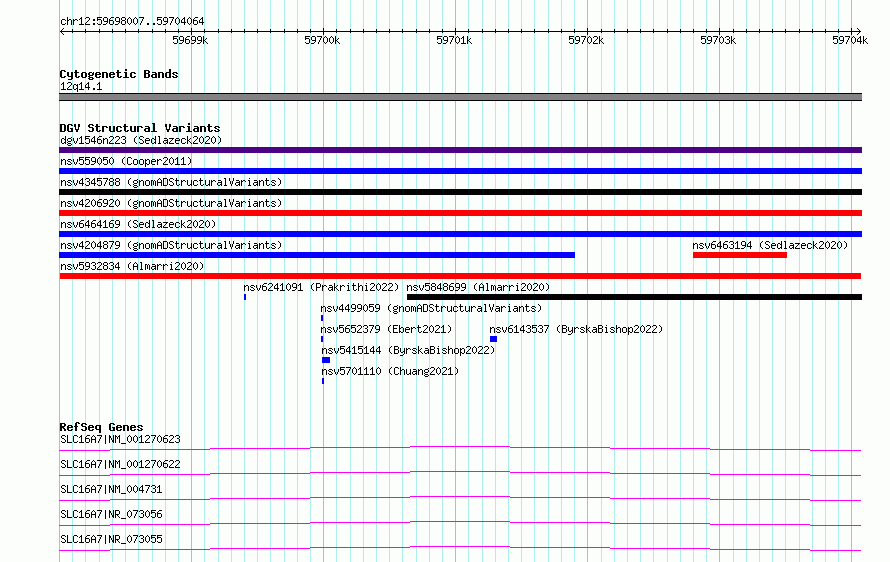Click the SLC16A7|NM_001270623 transcript label
Screen dimensions: 890x562
click(x=120, y=439)
